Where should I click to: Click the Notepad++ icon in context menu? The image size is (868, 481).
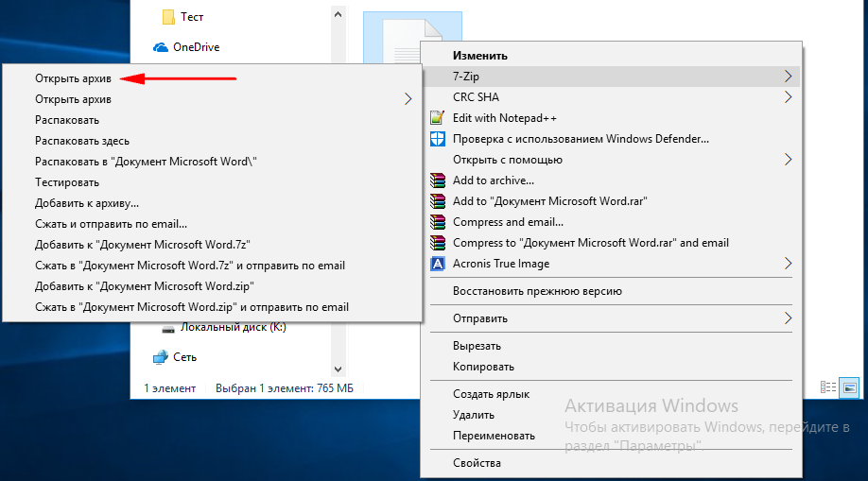(x=437, y=118)
